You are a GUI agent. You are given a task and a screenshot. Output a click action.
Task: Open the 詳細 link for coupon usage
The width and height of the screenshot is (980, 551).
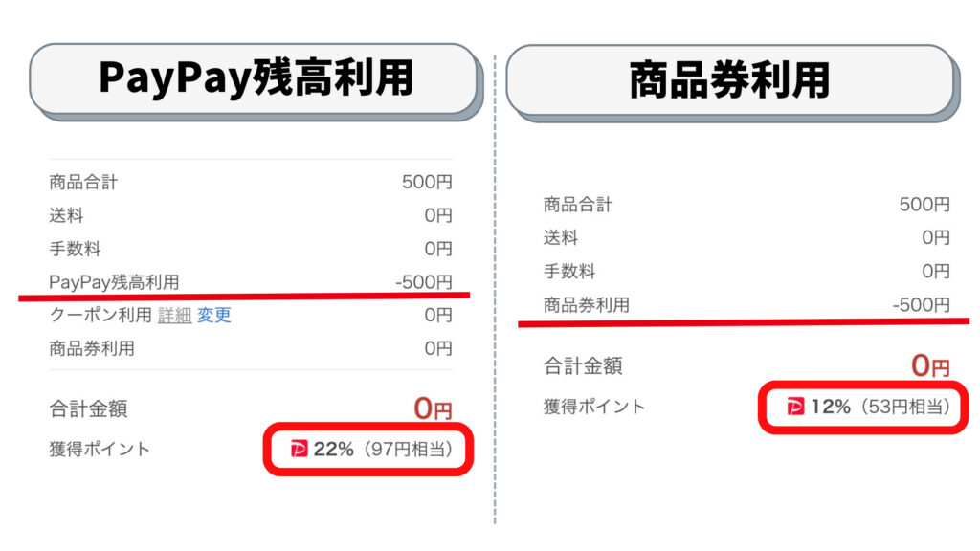174,316
